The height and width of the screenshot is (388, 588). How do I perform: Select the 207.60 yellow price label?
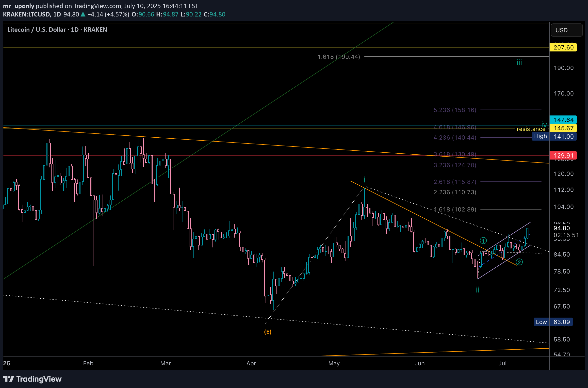click(x=563, y=47)
